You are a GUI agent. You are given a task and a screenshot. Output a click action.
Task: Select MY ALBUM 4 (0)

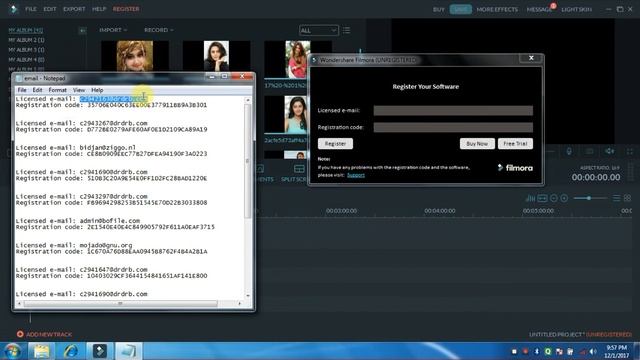27,60
